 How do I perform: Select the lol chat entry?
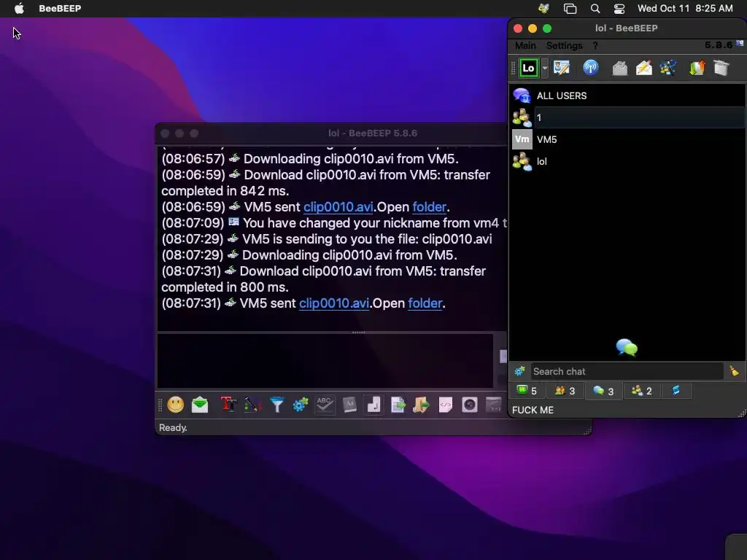click(628, 161)
